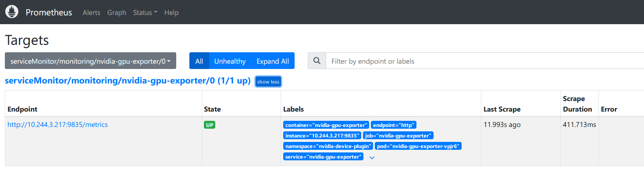644x170 pixels.
Task: Click the container="nvidia-gpu-exporter" label badge
Action: tap(326, 125)
